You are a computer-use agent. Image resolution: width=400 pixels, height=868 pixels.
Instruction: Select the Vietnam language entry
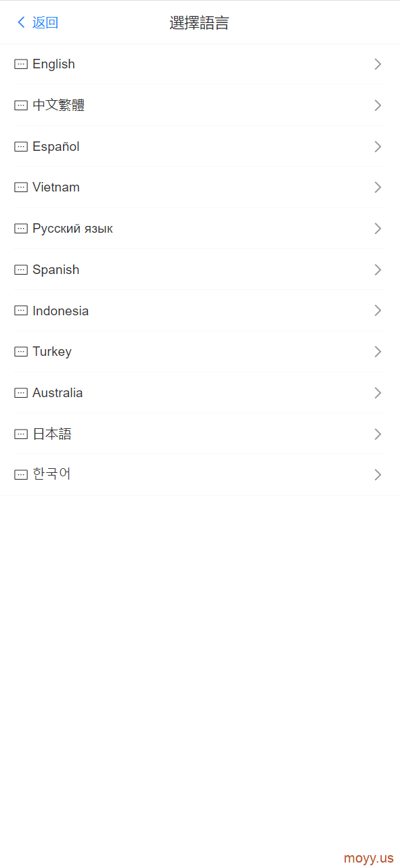[x=200, y=187]
